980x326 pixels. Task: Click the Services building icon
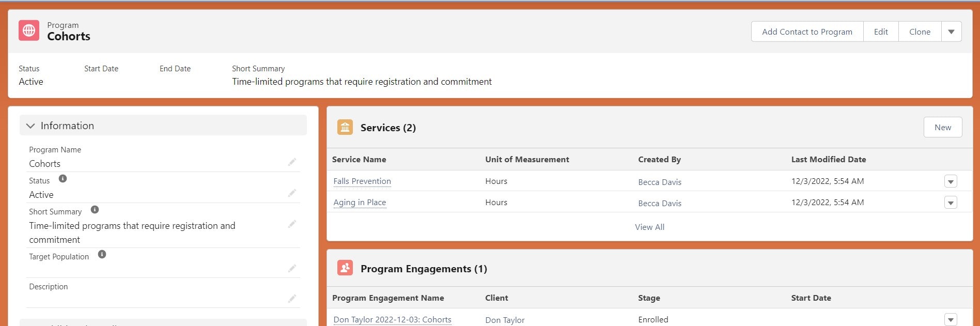pyautogui.click(x=345, y=127)
